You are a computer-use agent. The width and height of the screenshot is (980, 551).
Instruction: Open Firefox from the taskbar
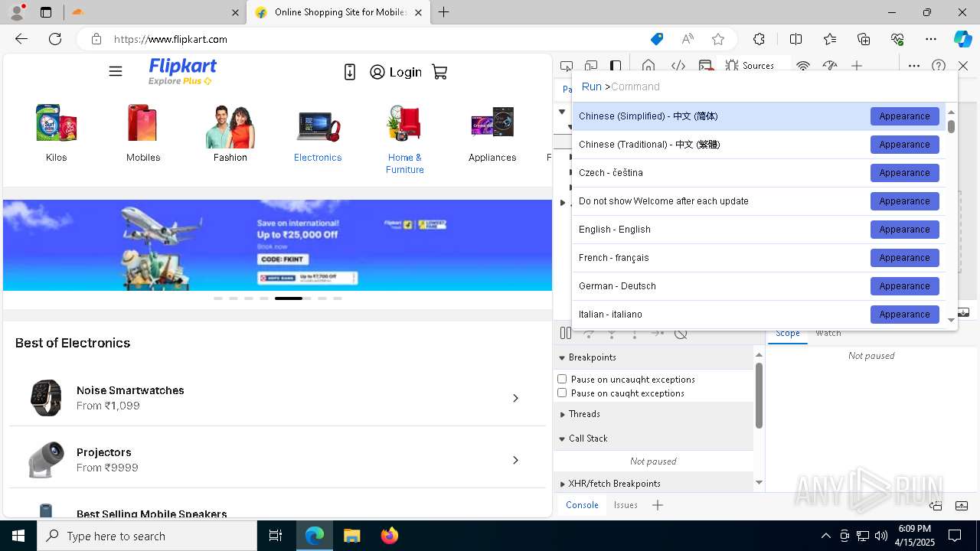point(390,536)
